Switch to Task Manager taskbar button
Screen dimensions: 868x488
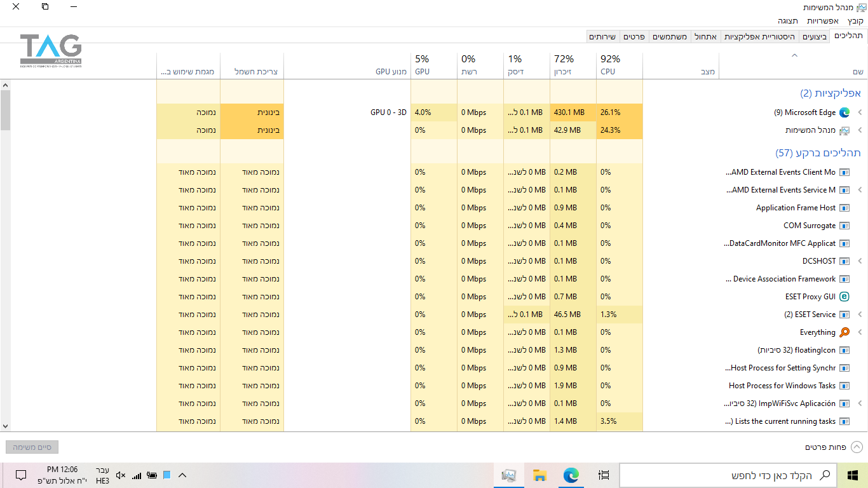click(x=508, y=475)
